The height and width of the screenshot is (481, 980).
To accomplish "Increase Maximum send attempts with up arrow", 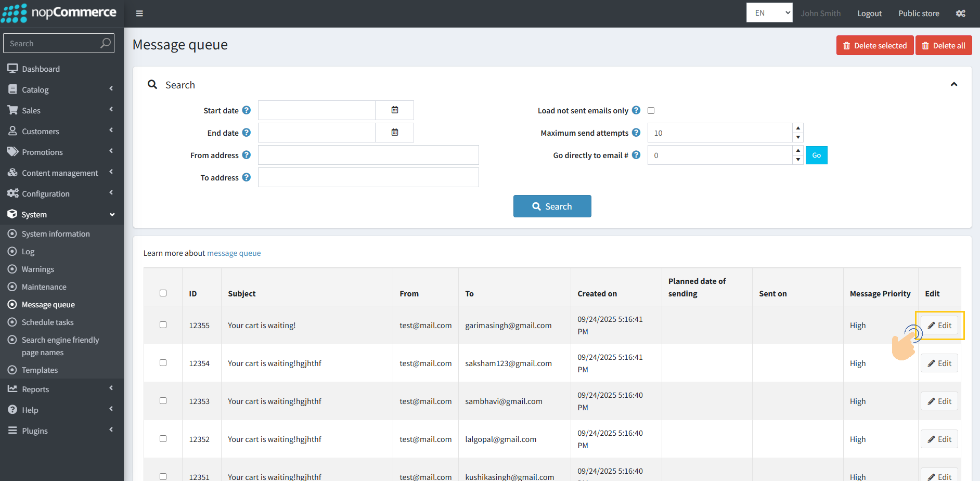I will 798,128.
